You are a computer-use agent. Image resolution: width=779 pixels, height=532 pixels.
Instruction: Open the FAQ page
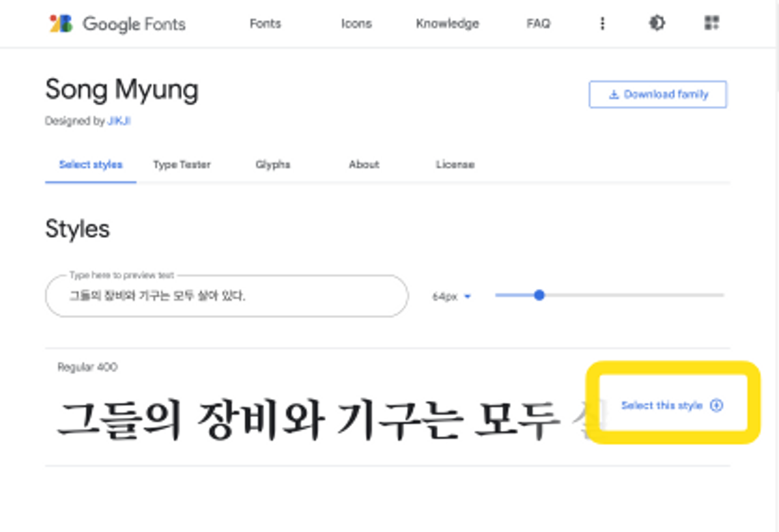tap(538, 24)
